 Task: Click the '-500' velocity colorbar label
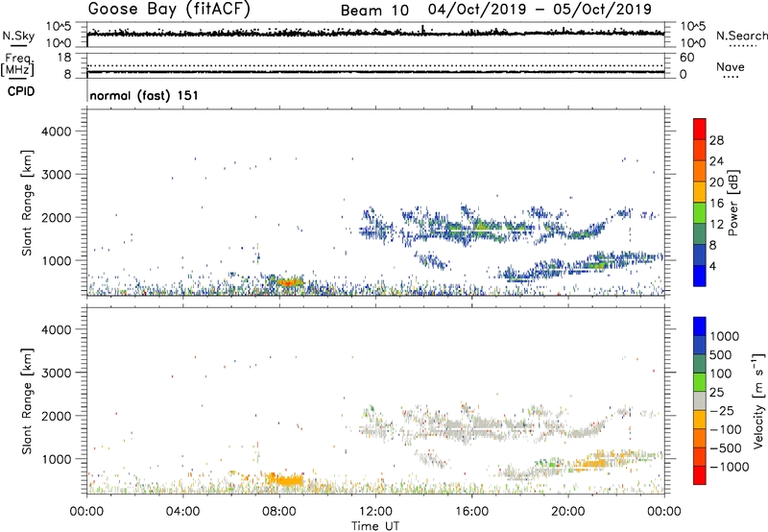click(726, 447)
